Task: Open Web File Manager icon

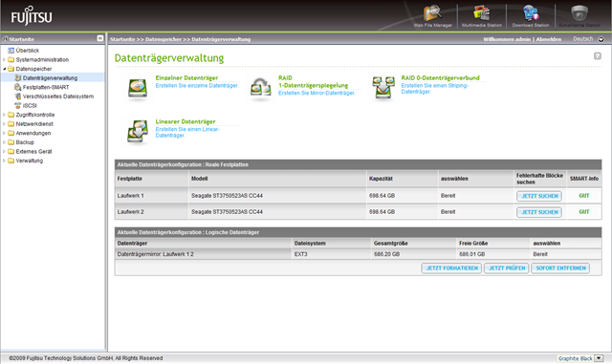Action: coord(432,13)
